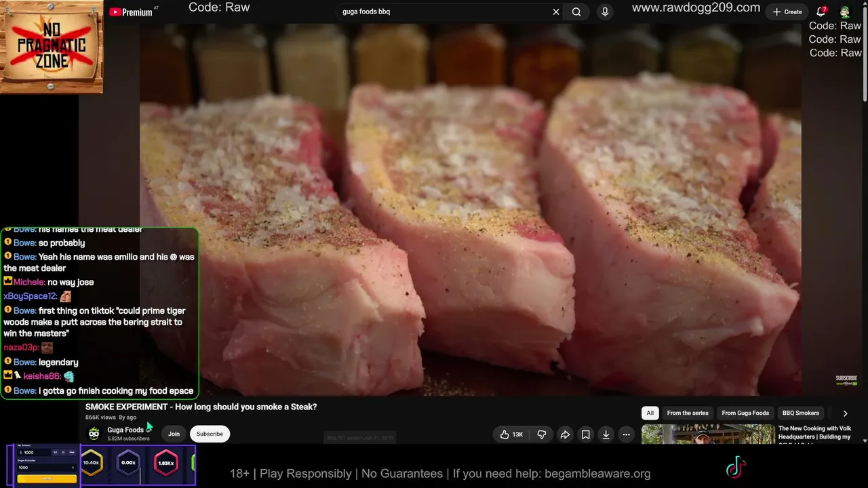The width and height of the screenshot is (868, 488).
Task: Click Michele's "no way jose" chat message
Action: (x=71, y=282)
